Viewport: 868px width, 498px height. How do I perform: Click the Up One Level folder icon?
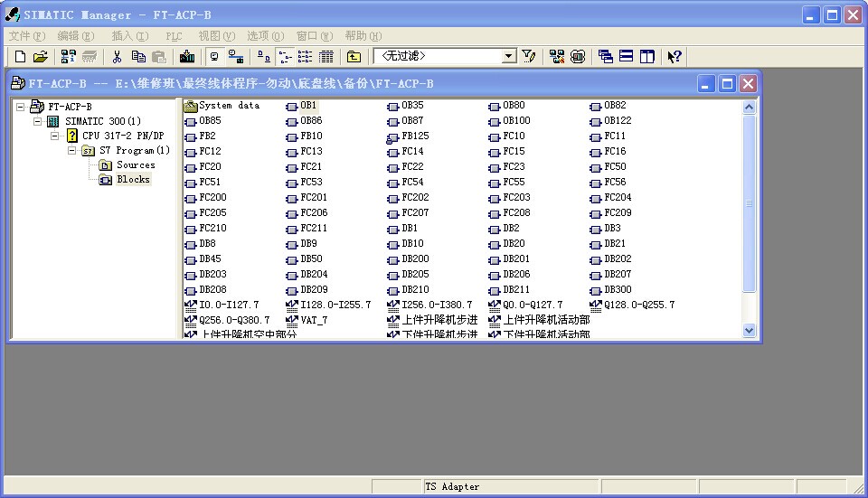(x=354, y=56)
